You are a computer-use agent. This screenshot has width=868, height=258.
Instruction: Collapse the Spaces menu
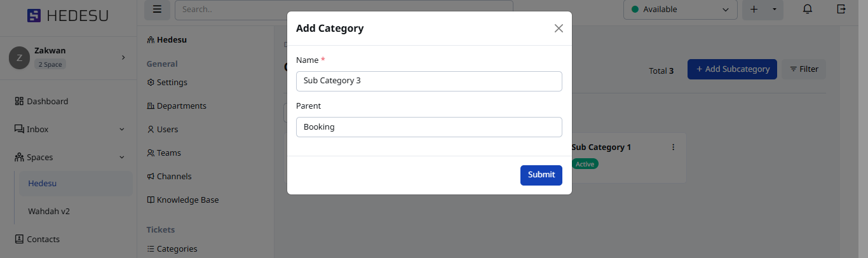pos(121,158)
